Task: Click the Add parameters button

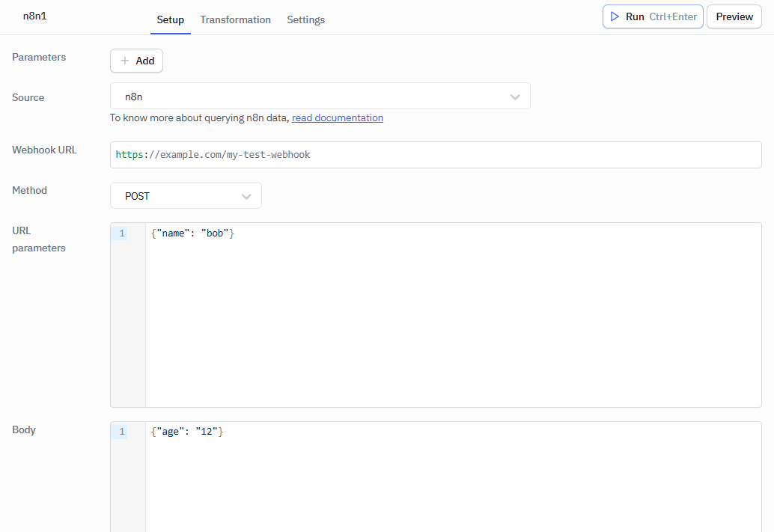Action: click(136, 61)
